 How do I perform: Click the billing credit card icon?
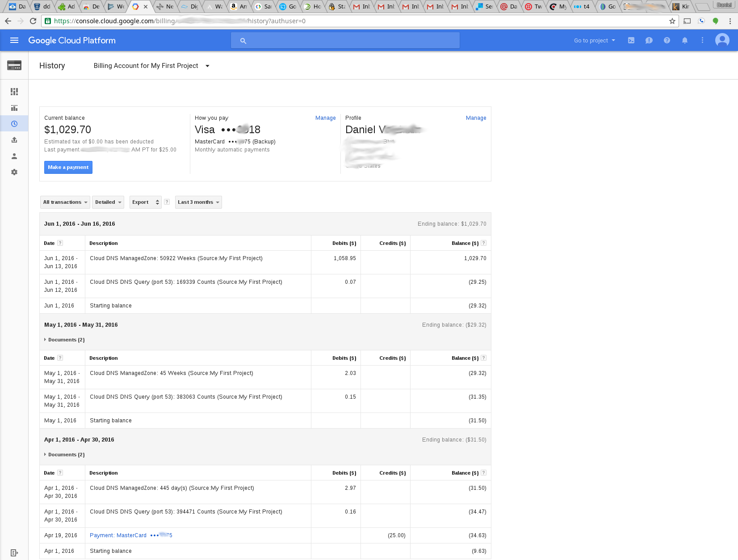click(x=14, y=65)
